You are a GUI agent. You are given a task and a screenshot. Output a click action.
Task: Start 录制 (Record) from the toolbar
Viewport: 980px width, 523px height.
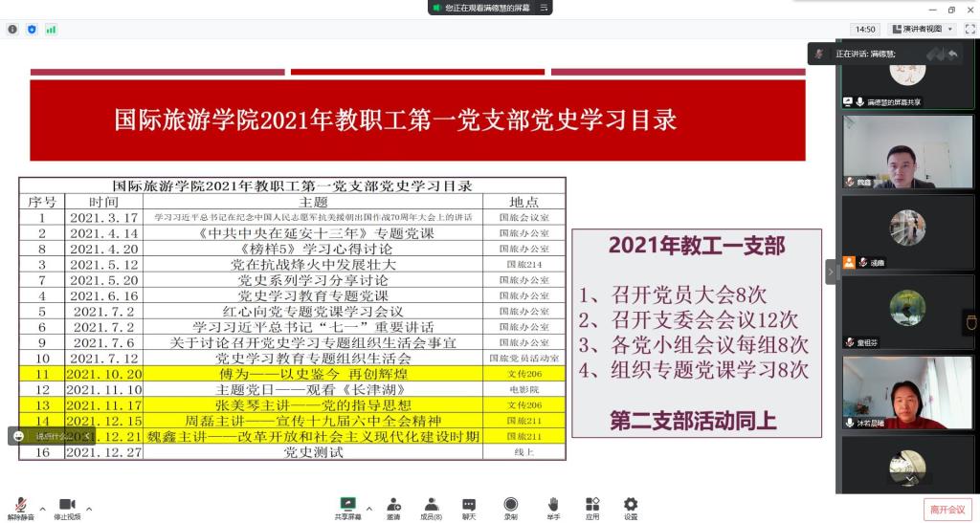pyautogui.click(x=510, y=508)
